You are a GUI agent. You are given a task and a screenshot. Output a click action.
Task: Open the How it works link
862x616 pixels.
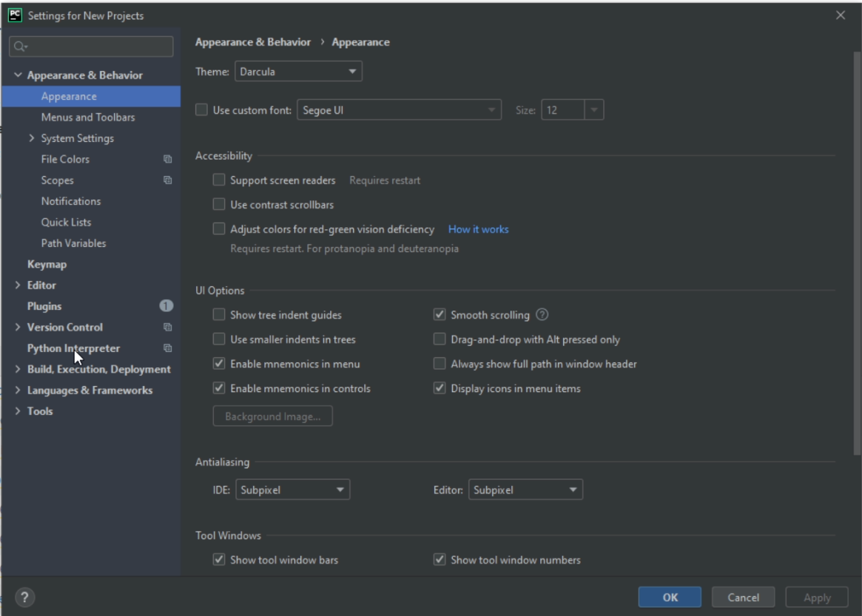[478, 229]
